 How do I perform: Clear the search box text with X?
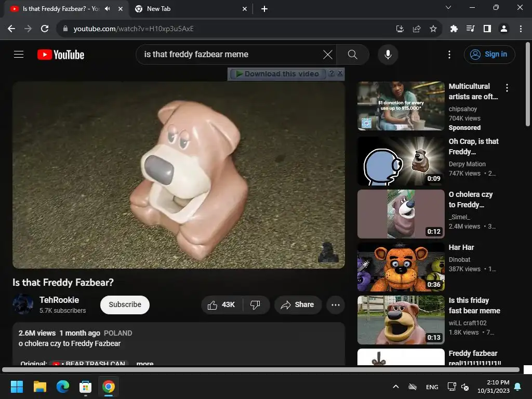click(328, 54)
